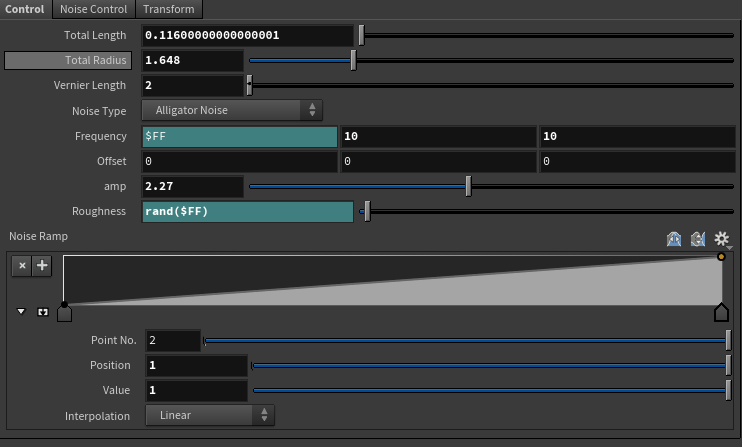Image resolution: width=742 pixels, height=447 pixels.
Task: Click the Total Length label
Action: 95,35
